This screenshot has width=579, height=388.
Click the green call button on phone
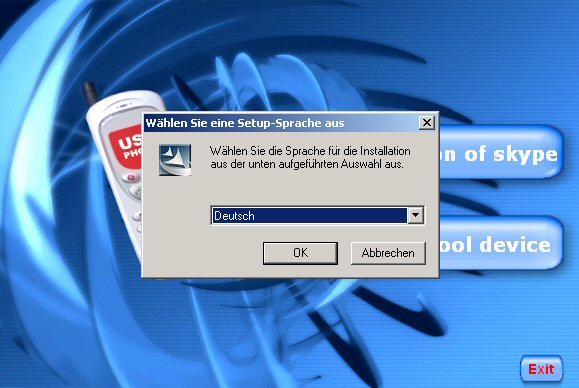pos(137,192)
